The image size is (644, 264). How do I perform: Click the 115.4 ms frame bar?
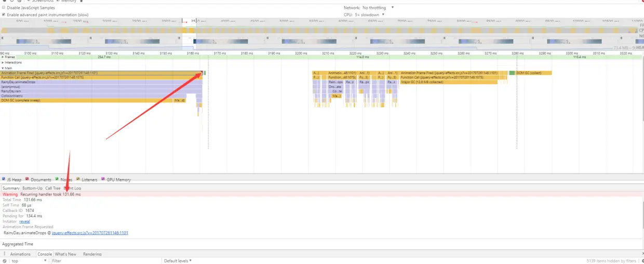pyautogui.click(x=580, y=57)
